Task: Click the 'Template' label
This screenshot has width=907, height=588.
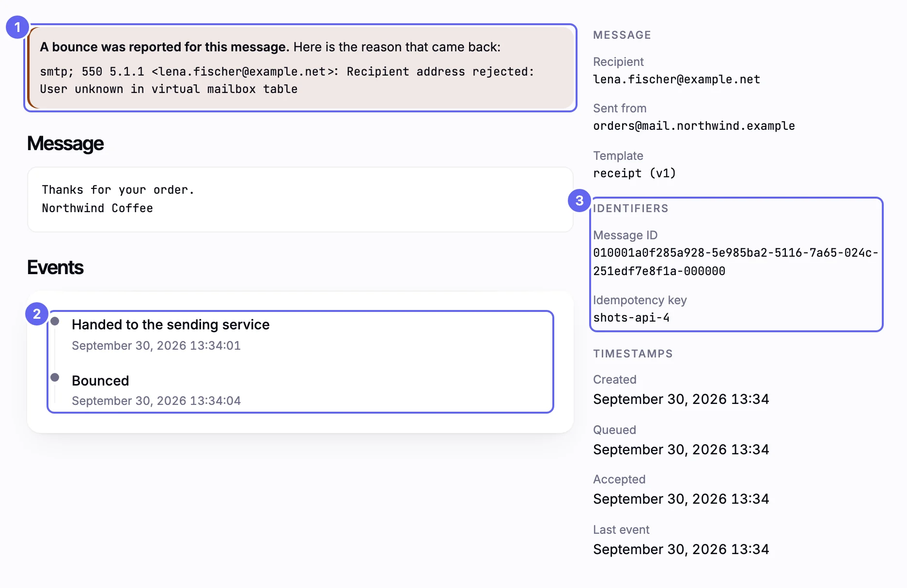Action: [618, 156]
